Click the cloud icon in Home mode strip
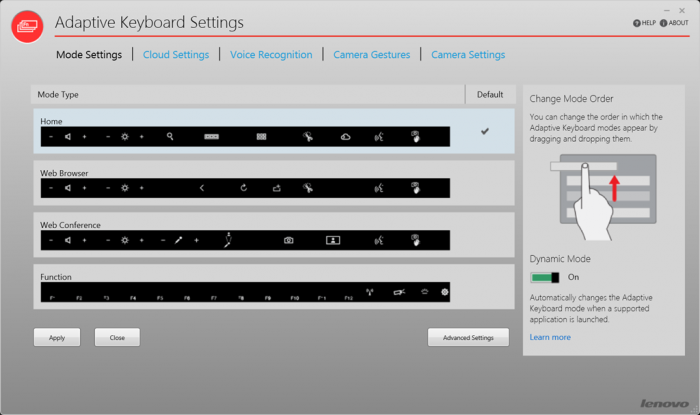The image size is (700, 415). coord(345,135)
